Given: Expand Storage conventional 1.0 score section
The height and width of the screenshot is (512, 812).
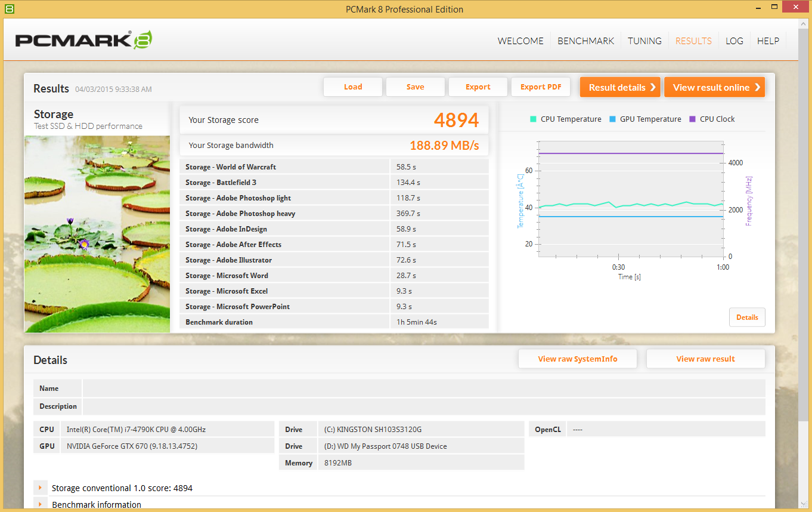Looking at the screenshot, I should (x=40, y=488).
